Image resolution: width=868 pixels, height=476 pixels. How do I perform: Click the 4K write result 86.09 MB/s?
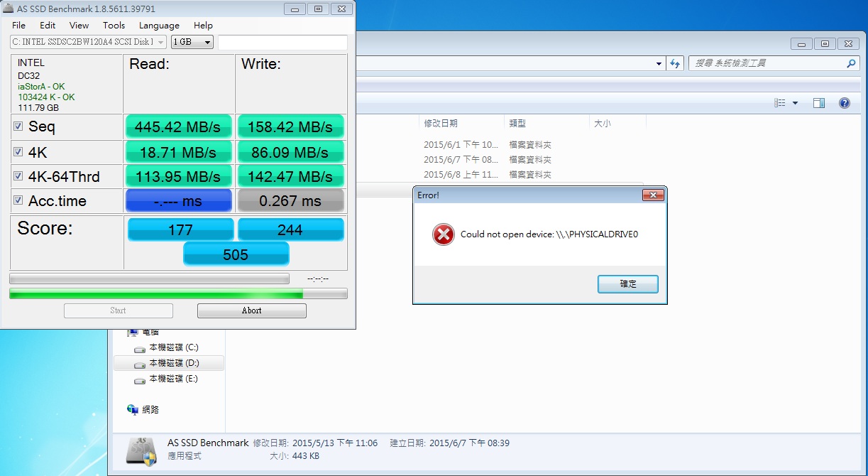[x=291, y=152]
